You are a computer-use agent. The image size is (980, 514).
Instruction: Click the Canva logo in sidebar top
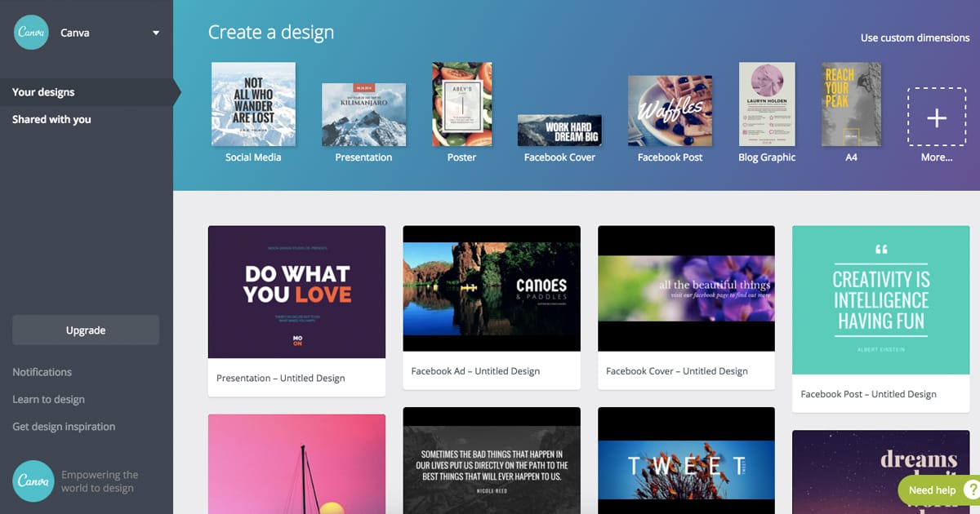[31, 33]
